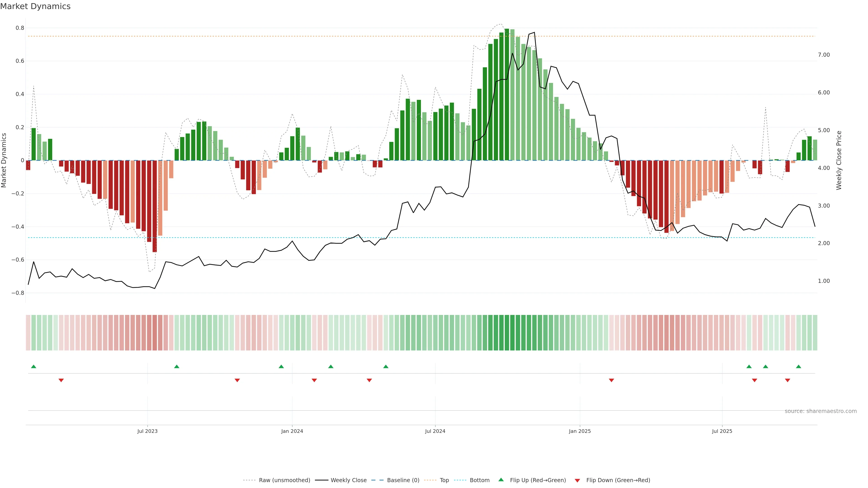The height and width of the screenshot is (488, 868).
Task: Click last green flip-up marker on right
Action: click(798, 366)
